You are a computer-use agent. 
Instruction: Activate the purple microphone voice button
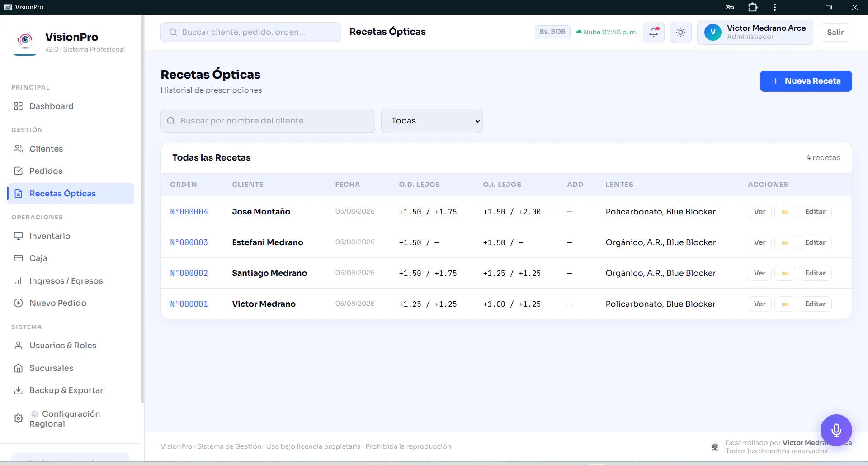tap(836, 430)
